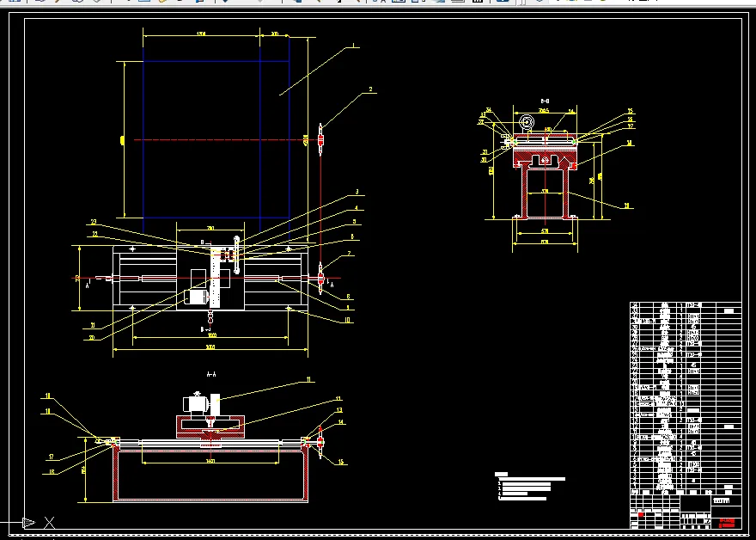Select the red-text title block cell
Viewport: 756px width, 540px height.
click(x=727, y=523)
